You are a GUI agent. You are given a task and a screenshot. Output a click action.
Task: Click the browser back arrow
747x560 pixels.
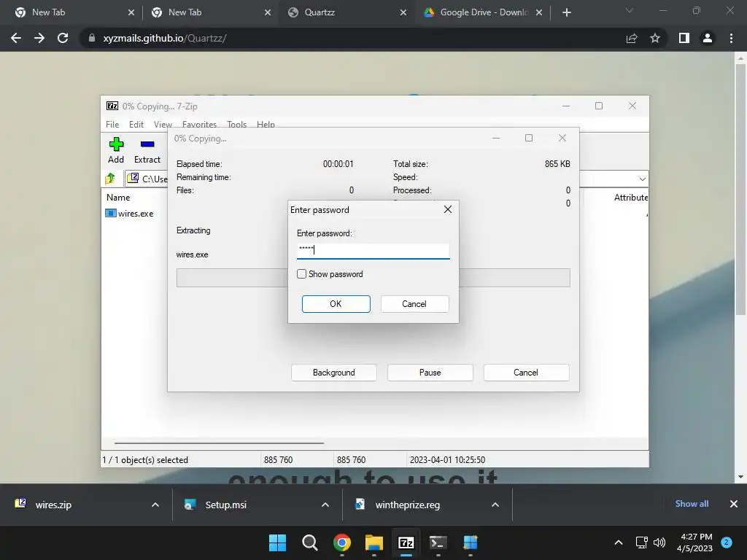(16, 38)
